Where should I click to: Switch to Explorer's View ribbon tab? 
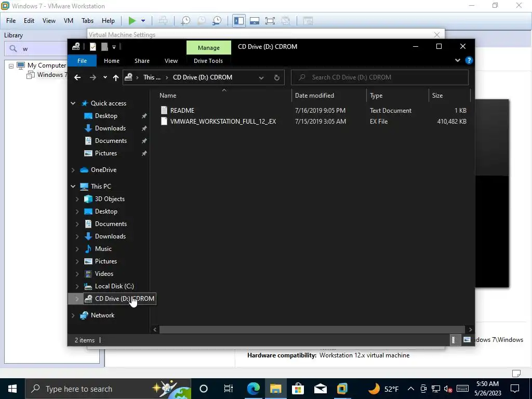(x=171, y=61)
